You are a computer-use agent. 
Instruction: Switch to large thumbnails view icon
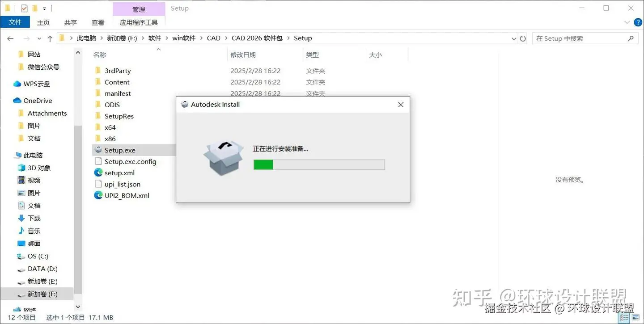636,318
